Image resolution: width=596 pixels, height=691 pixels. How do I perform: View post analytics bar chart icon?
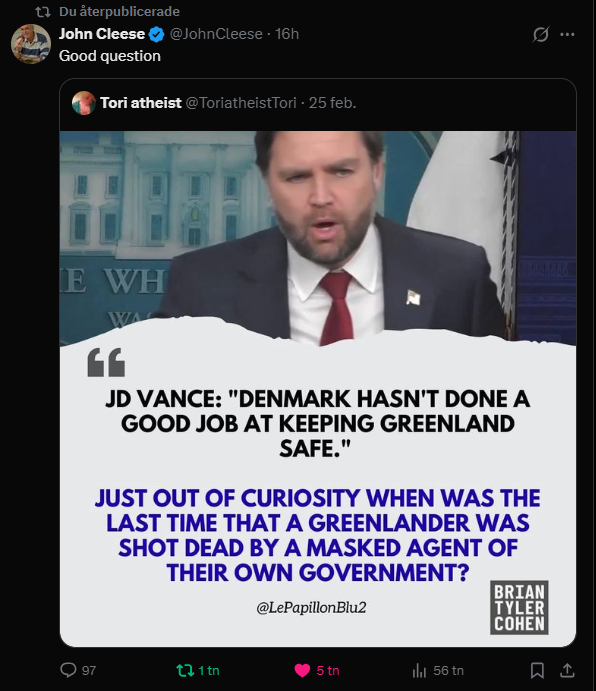coord(419,670)
